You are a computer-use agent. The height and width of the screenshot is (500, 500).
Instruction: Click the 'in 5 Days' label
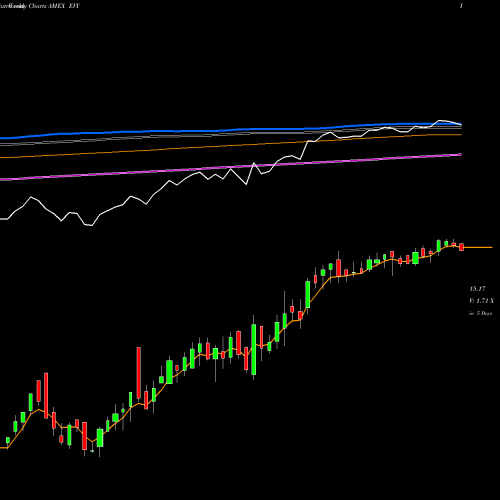coord(481,313)
